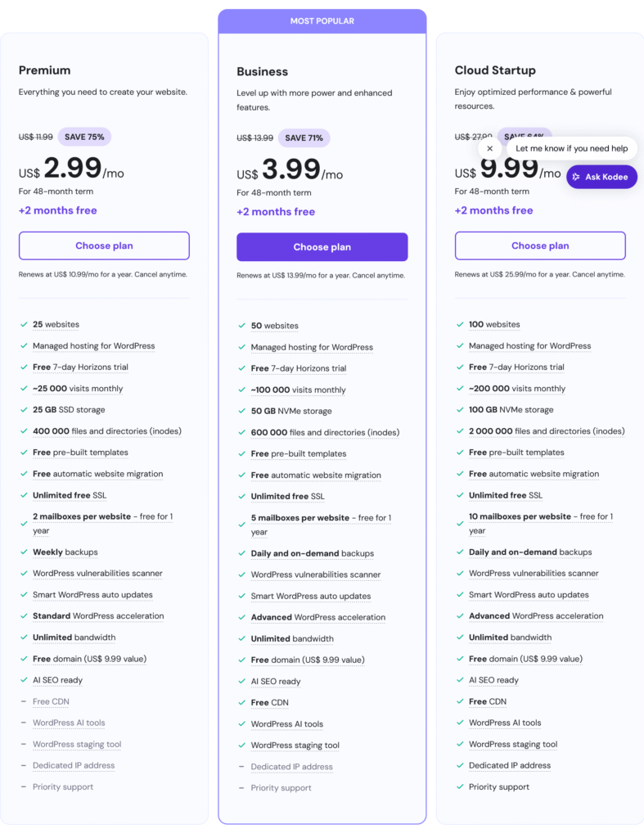Click the dash icon beside Premium 'Priority support'
The height and width of the screenshot is (838, 644).
[x=24, y=787]
